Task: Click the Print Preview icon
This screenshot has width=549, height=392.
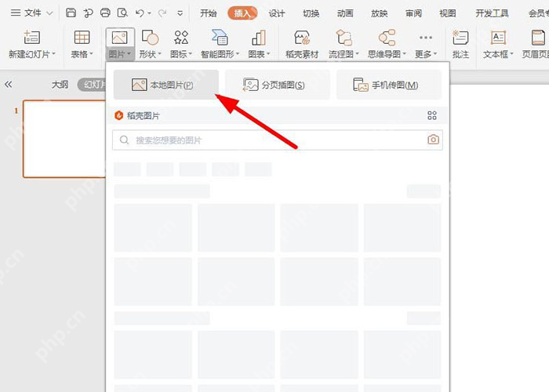Action: coord(122,13)
